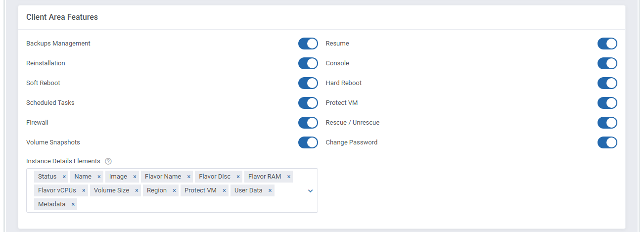644x232 pixels.
Task: Remove the Status tag
Action: click(64, 177)
